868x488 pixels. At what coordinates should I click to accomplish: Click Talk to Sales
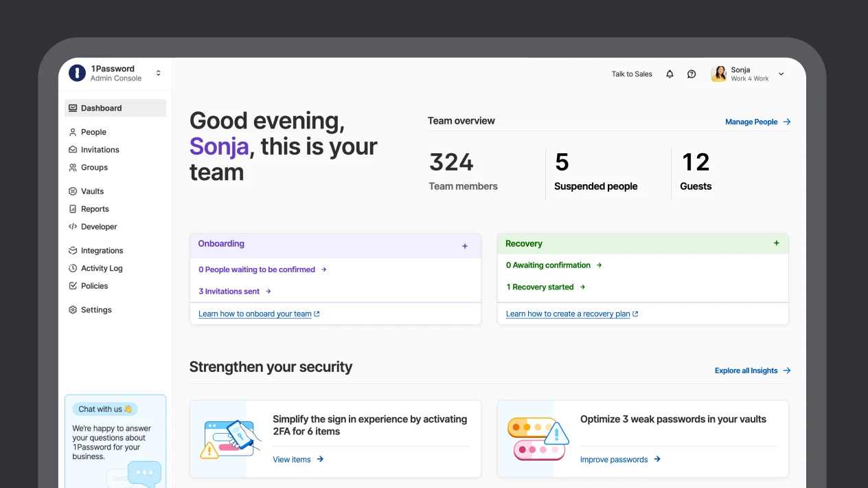click(x=632, y=74)
